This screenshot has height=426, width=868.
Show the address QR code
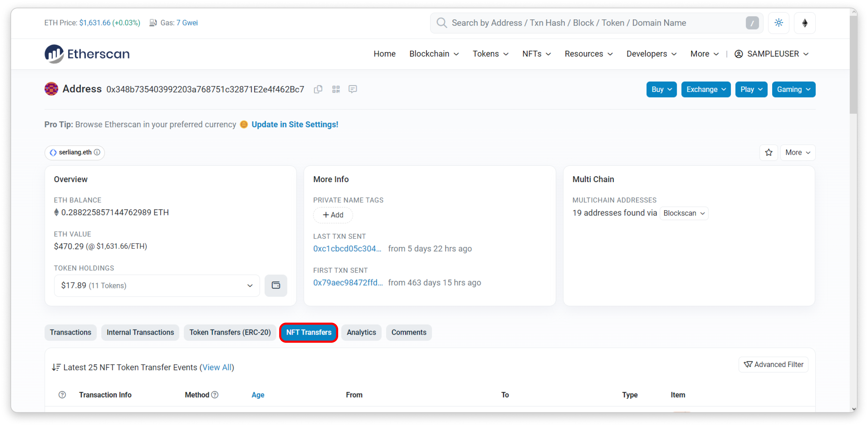coord(336,89)
